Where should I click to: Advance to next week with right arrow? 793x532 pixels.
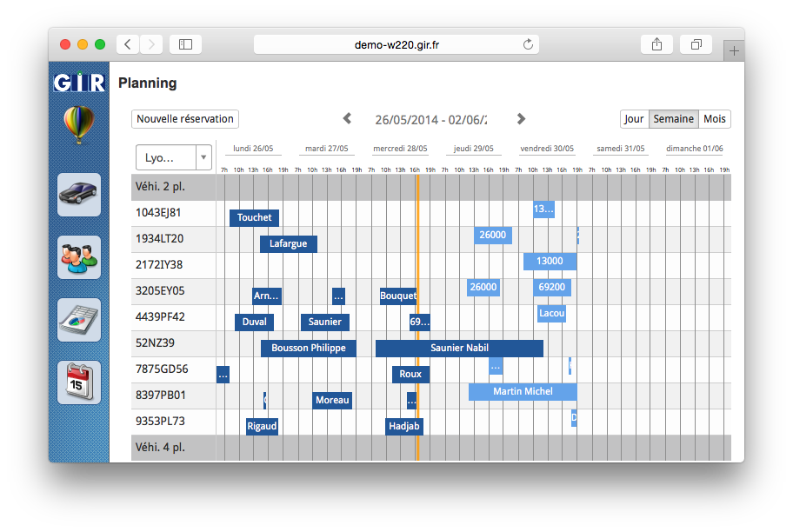[x=521, y=119]
